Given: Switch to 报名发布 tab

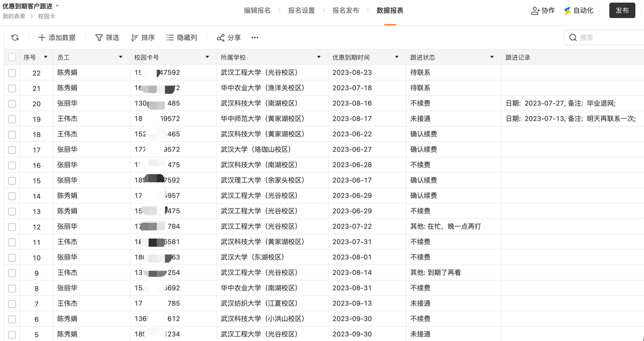Looking at the screenshot, I should point(346,11).
